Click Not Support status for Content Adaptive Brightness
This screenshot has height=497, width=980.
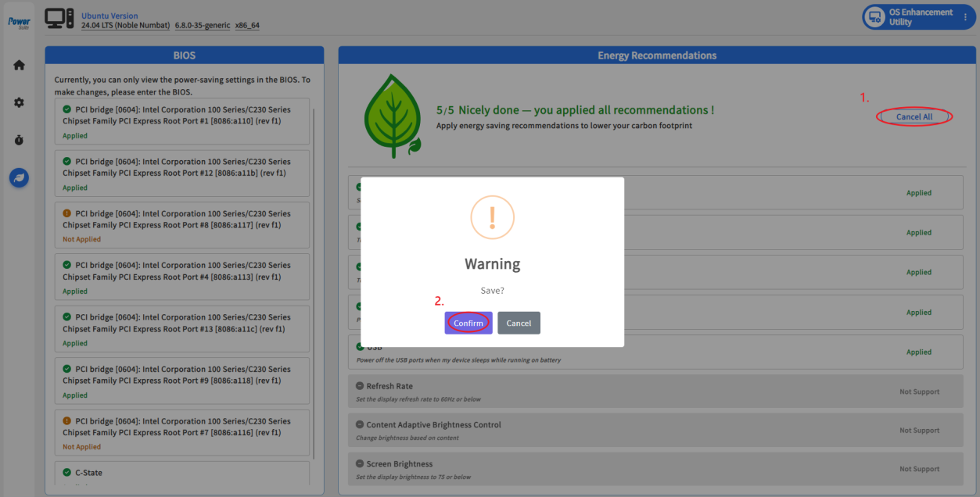(920, 431)
